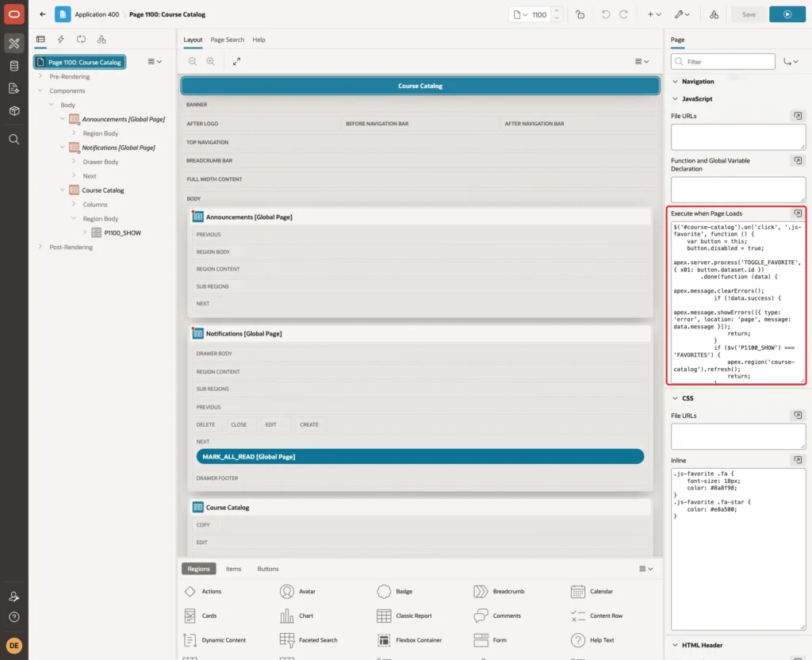Go back with the left arrow
The height and width of the screenshot is (660, 812).
pos(43,14)
